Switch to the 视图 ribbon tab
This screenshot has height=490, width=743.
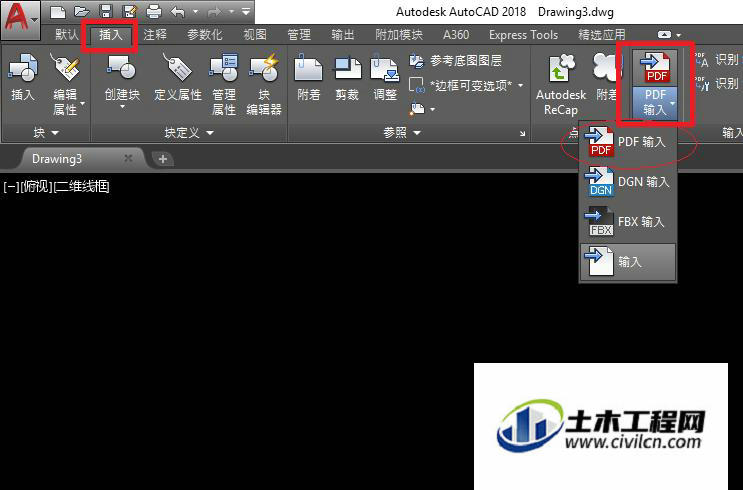(x=255, y=35)
